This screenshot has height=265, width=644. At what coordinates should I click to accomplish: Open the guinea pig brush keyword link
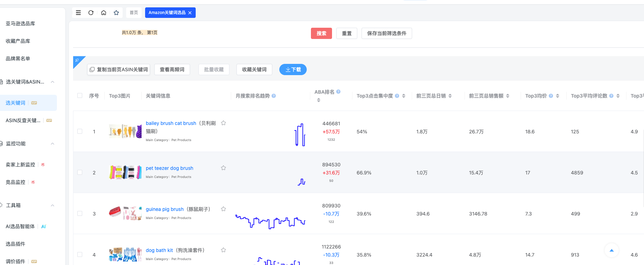coord(165,209)
